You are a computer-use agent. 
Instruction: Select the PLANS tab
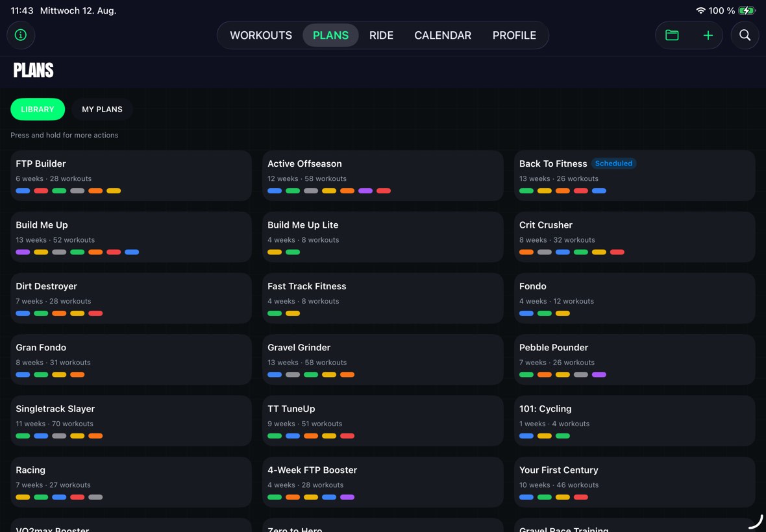(330, 35)
